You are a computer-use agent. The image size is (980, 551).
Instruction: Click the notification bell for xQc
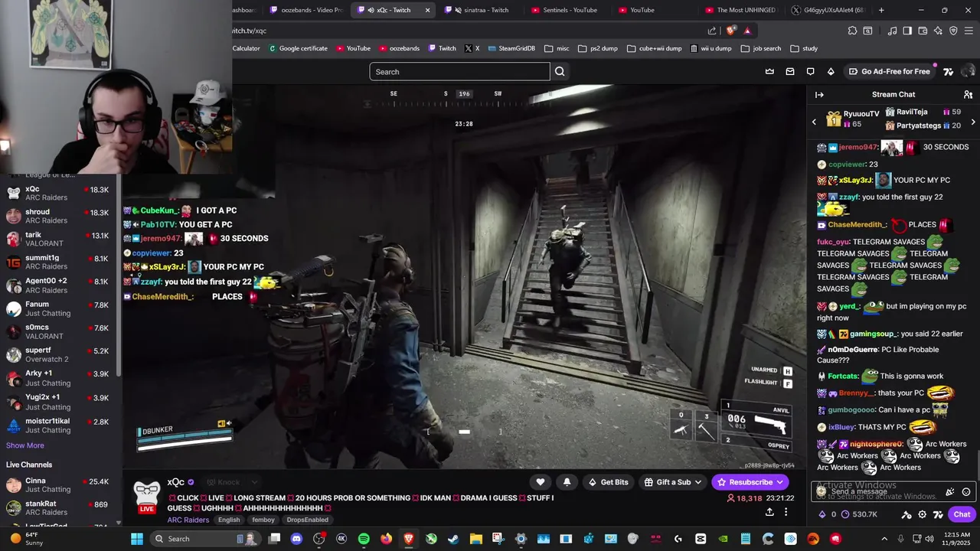[567, 482]
